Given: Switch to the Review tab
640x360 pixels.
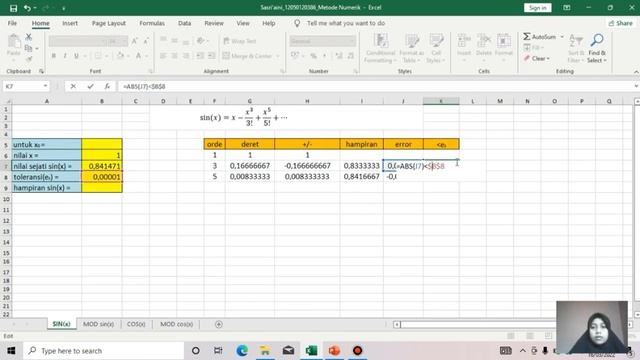Looking at the screenshot, I should tap(214, 23).
